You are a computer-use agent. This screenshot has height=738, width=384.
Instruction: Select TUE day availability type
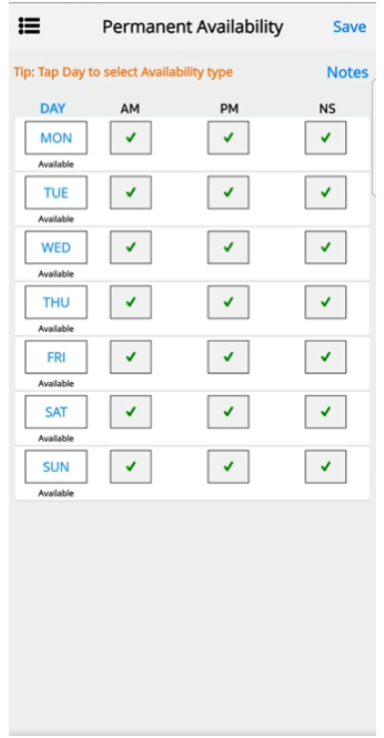(56, 193)
